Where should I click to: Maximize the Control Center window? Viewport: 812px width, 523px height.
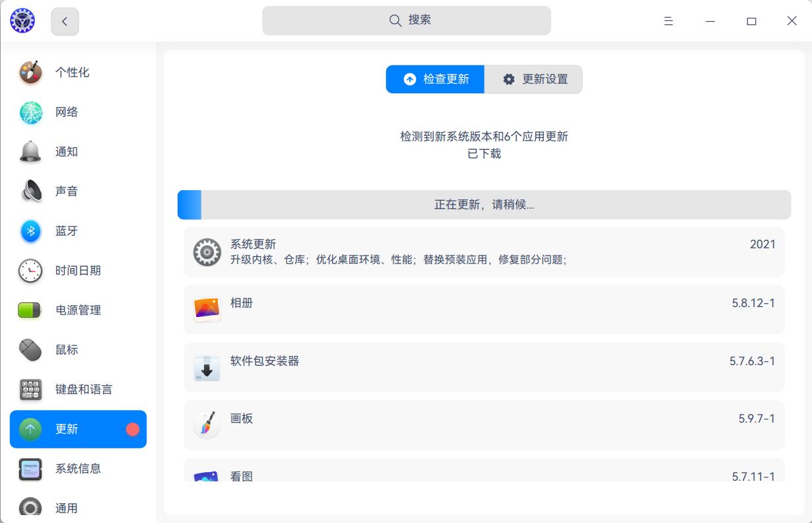click(x=751, y=21)
